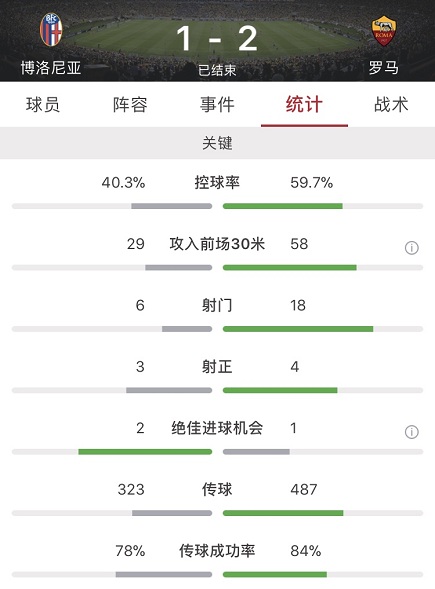435x589 pixels.
Task: Click Bologna's green 绝佳进球机会 bar
Action: tap(145, 452)
